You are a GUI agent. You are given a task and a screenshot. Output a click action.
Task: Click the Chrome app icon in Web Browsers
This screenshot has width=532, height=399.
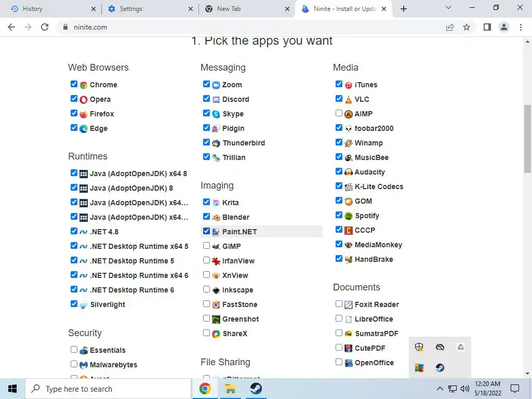tap(84, 85)
